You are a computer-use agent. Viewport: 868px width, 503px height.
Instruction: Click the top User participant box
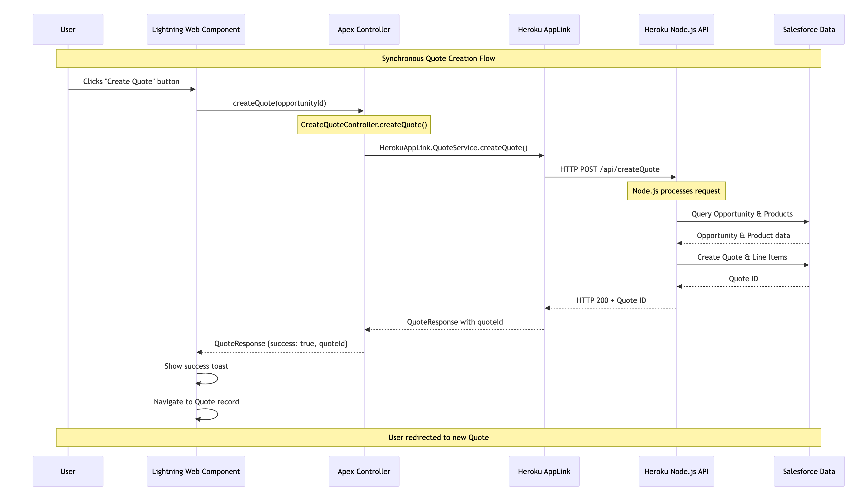click(x=68, y=29)
